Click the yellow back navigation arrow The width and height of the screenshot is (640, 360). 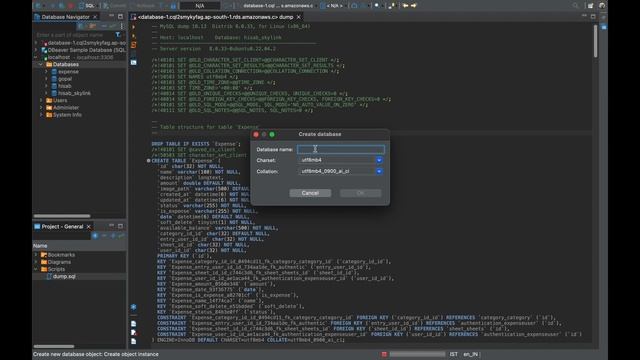click(x=405, y=6)
